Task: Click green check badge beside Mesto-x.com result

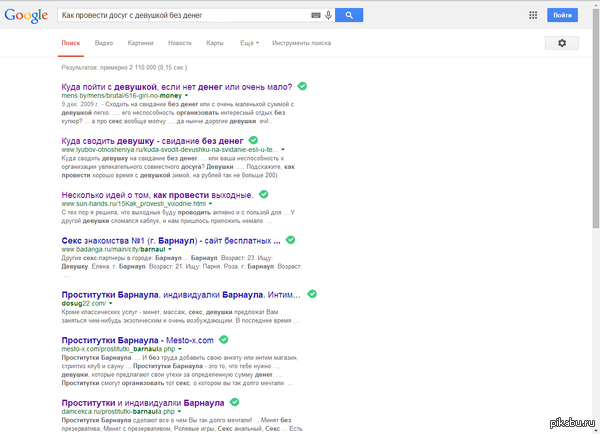Action: 223,339
